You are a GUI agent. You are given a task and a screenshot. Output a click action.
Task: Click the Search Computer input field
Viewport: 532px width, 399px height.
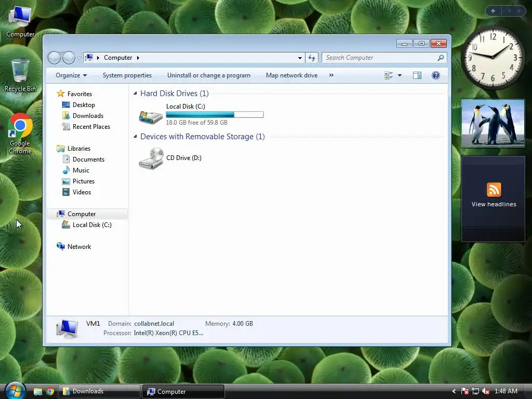point(384,58)
